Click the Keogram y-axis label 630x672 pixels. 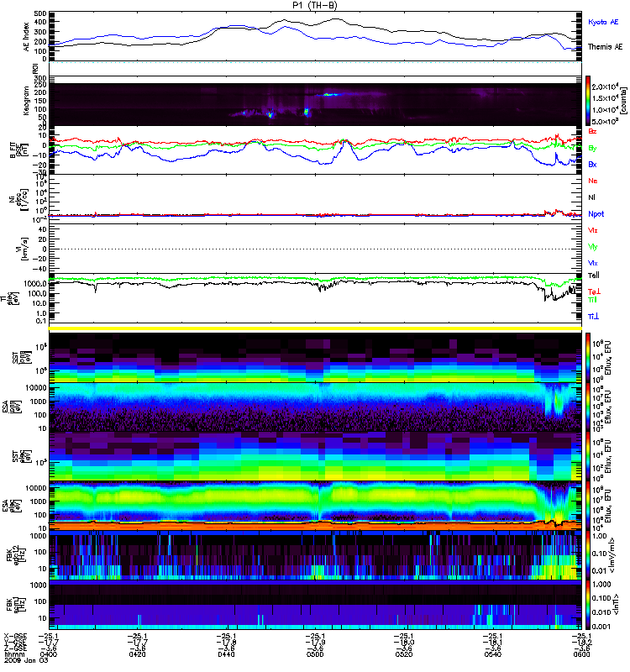(27, 101)
